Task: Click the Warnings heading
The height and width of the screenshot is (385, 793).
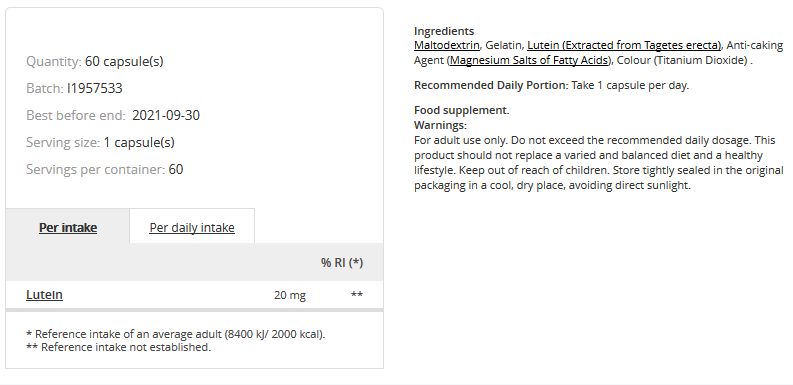Action: point(440,125)
